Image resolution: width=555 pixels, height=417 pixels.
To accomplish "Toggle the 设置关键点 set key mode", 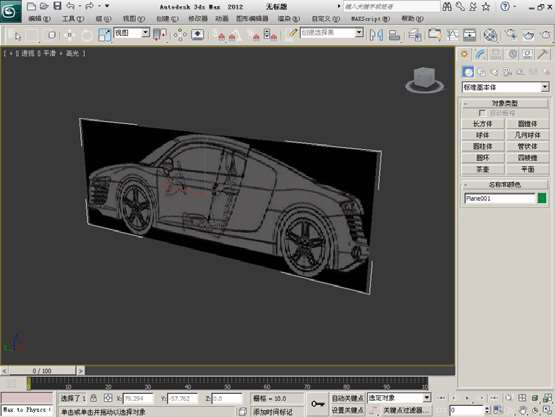I will coord(347,410).
